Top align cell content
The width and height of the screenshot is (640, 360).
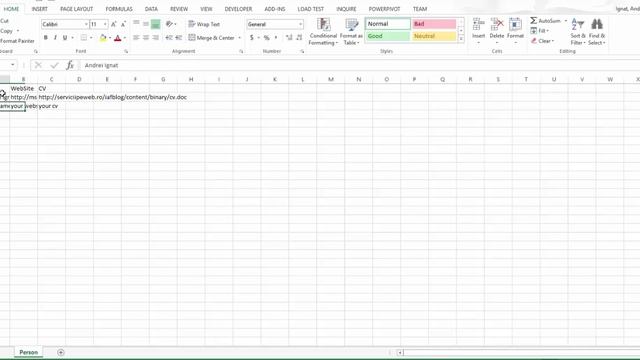click(x=136, y=24)
